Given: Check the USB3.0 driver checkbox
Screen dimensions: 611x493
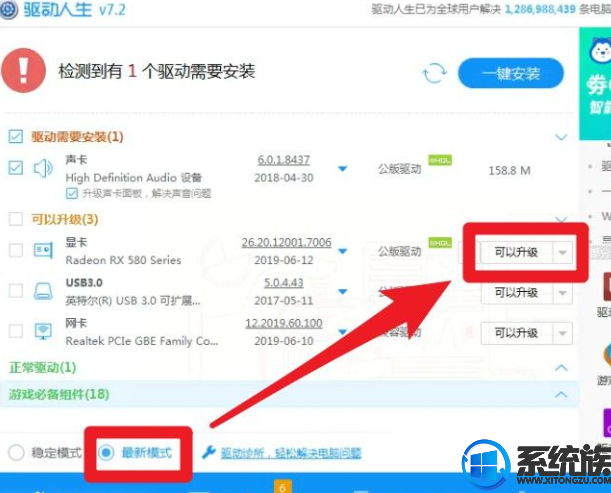Looking at the screenshot, I should [x=16, y=291].
